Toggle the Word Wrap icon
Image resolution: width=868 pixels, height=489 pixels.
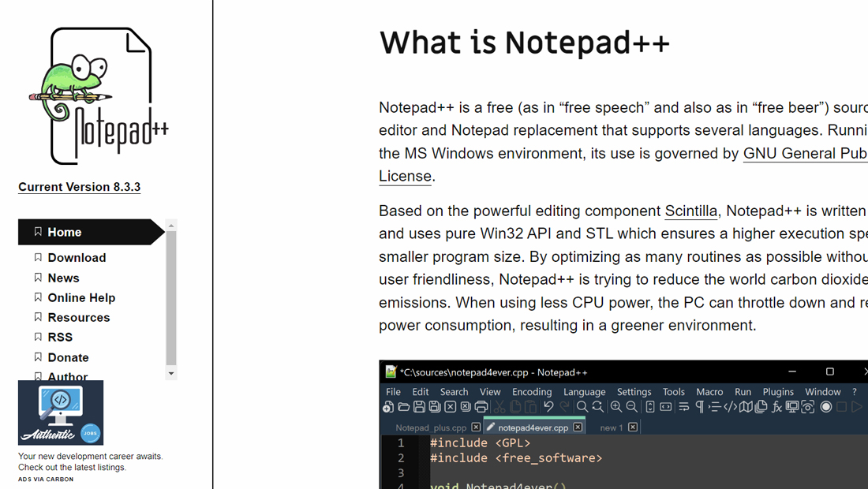point(683,407)
